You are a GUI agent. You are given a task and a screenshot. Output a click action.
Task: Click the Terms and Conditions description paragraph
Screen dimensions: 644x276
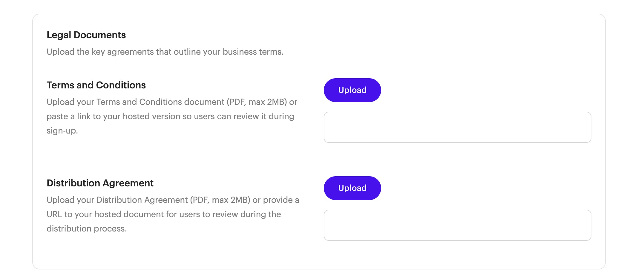point(172,116)
